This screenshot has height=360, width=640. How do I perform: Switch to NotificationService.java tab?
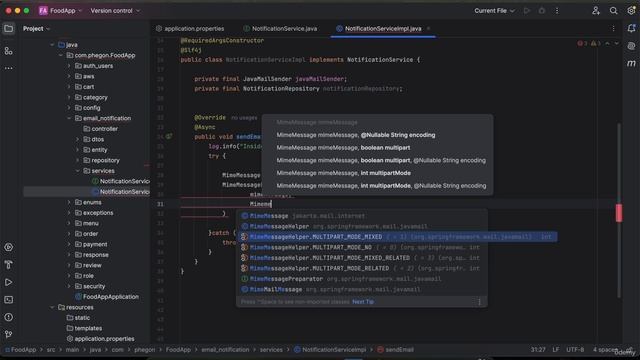click(280, 29)
